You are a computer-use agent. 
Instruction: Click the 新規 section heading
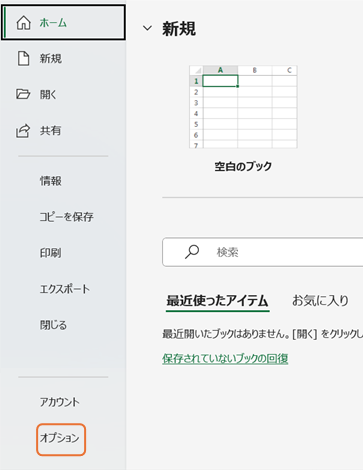tap(179, 29)
